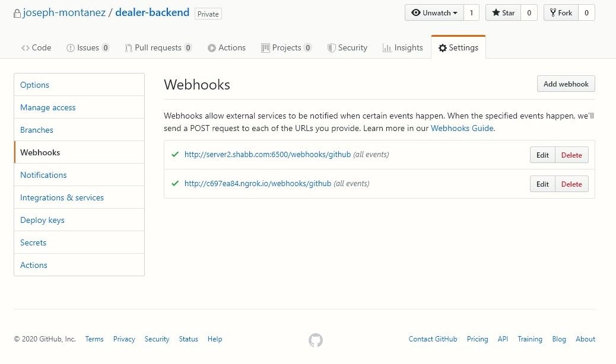The height and width of the screenshot is (364, 616).
Task: Open the Help footer link
Action: [215, 339]
